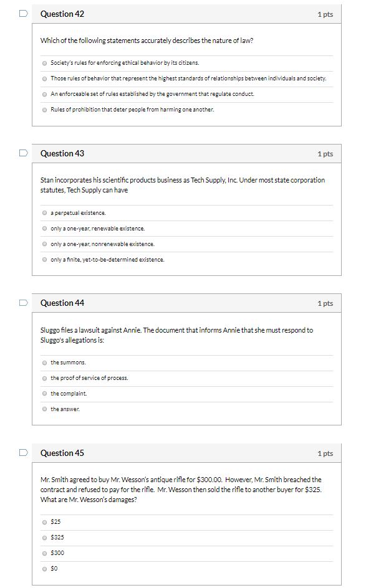Pick 'the answer' option in Question 44
Screen dimensions: 381x588
click(x=44, y=409)
